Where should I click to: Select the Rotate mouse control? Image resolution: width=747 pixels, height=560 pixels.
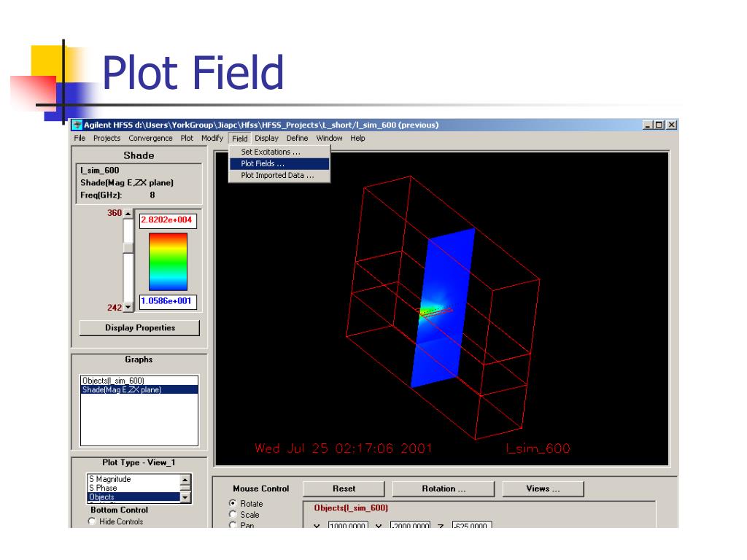pyautogui.click(x=233, y=503)
